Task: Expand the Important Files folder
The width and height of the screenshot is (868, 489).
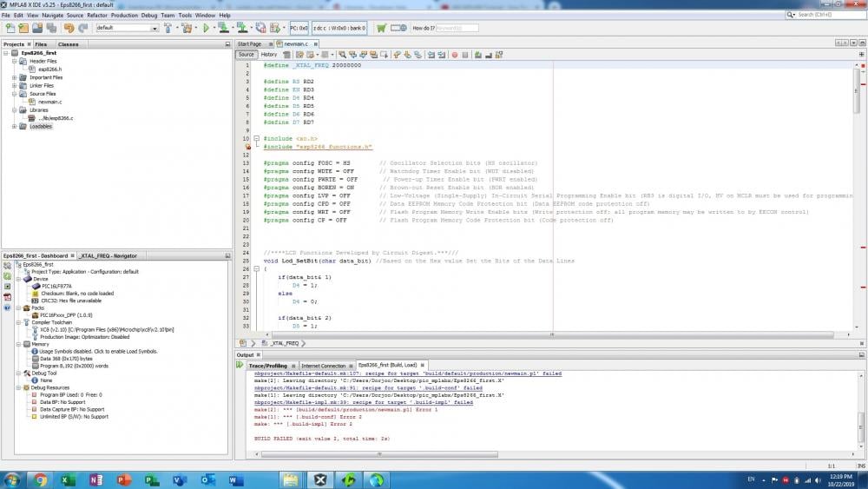Action: point(14,77)
